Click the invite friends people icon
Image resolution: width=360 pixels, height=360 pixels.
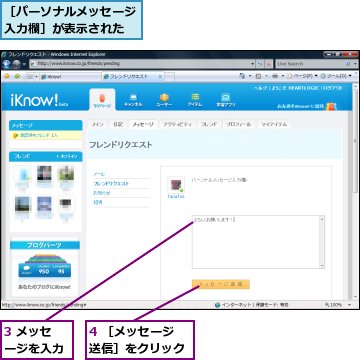331,106
